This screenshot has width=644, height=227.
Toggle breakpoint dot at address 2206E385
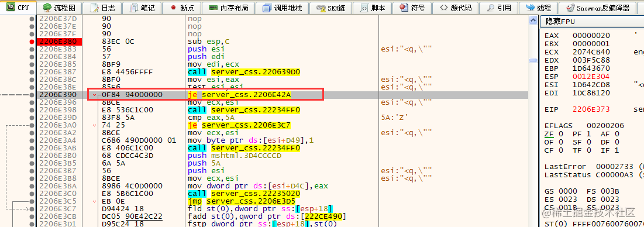[32, 64]
